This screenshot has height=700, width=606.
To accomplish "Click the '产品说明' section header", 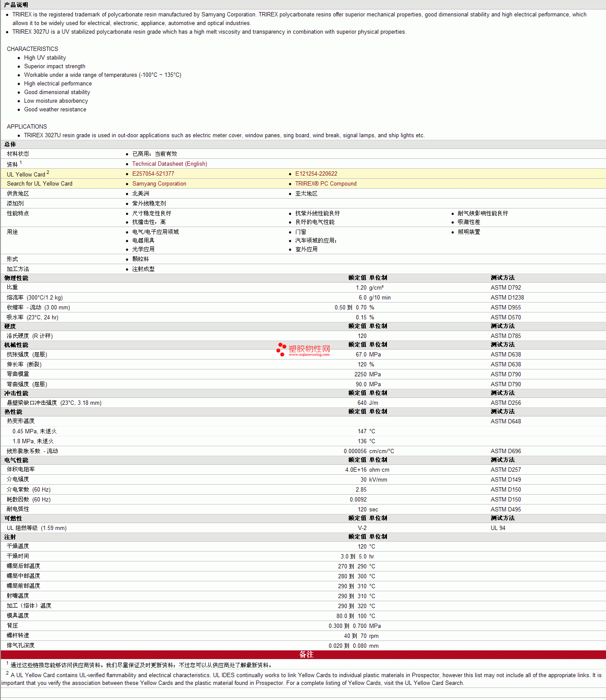I will 16,5.
